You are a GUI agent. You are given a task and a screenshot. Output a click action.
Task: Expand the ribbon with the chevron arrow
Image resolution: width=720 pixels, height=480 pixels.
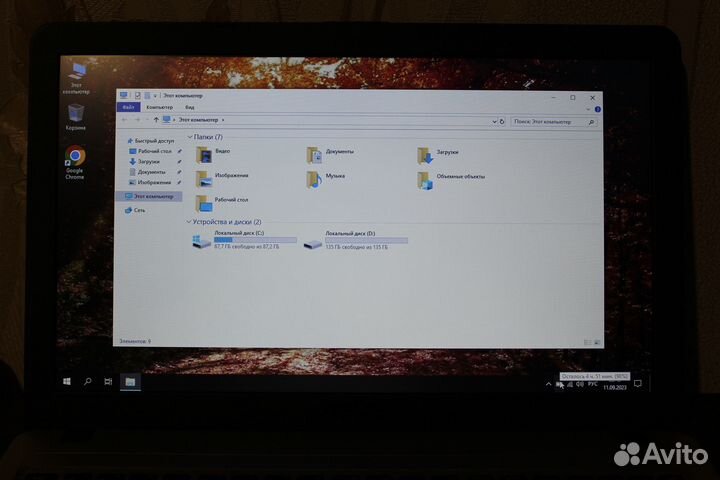(x=589, y=107)
